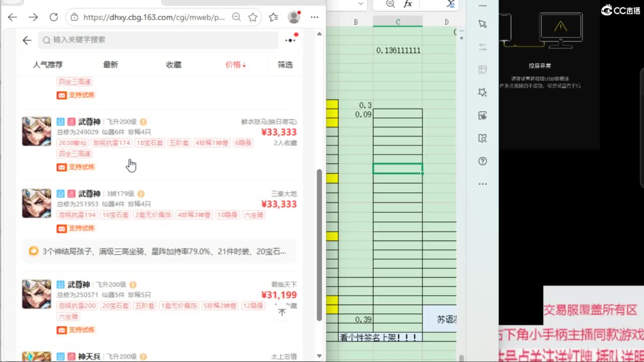Click 支持试炼 badge under 三秦大地 listing

(x=76, y=228)
